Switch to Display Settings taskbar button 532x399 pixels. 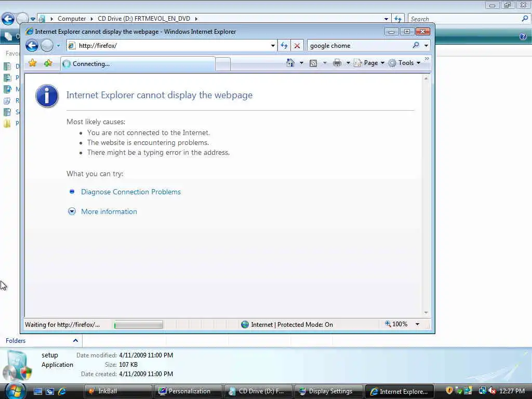coord(328,391)
